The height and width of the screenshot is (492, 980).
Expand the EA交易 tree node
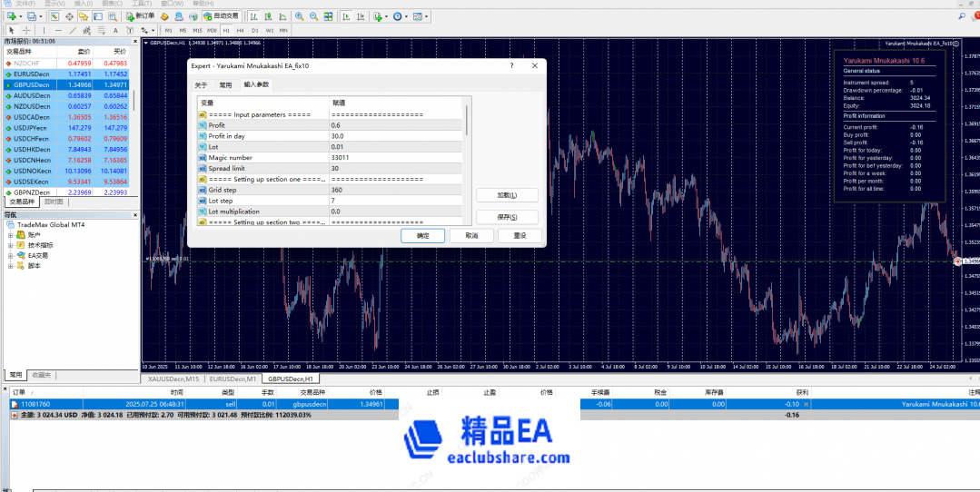coord(11,255)
